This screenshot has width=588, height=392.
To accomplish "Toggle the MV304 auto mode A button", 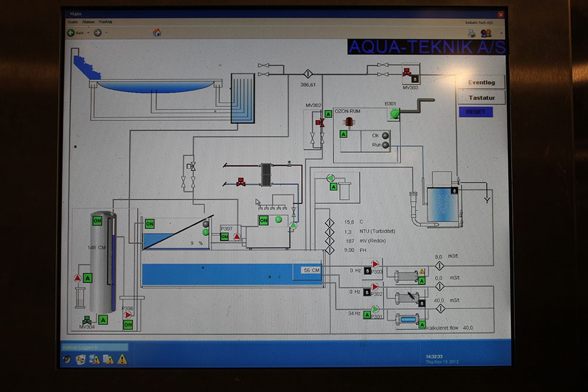I will pyautogui.click(x=103, y=320).
